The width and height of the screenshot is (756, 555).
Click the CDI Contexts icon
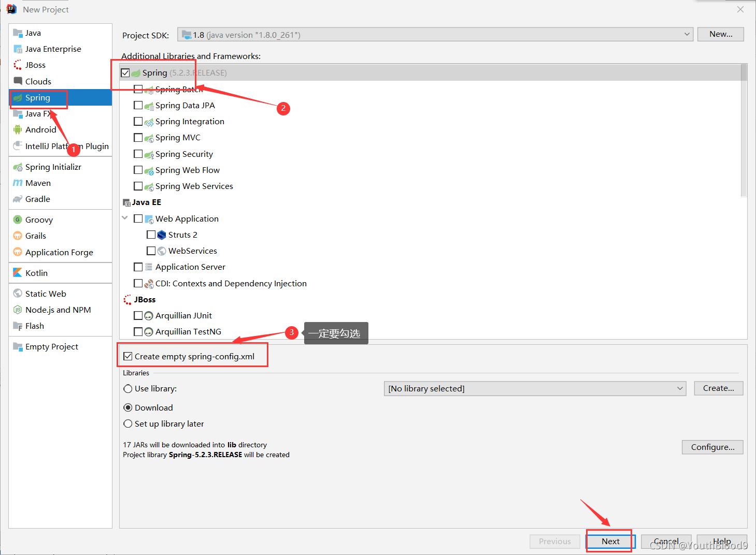point(149,284)
